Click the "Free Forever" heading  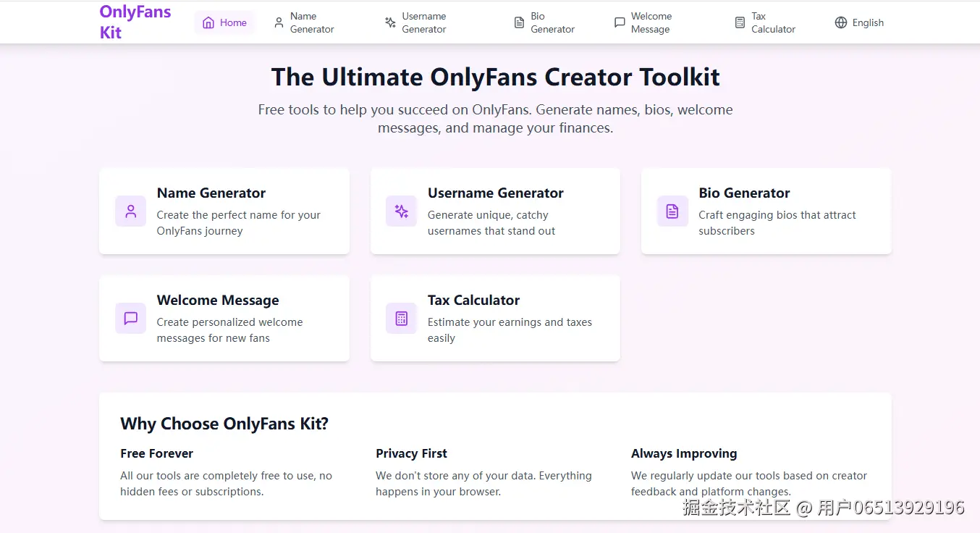coord(157,453)
